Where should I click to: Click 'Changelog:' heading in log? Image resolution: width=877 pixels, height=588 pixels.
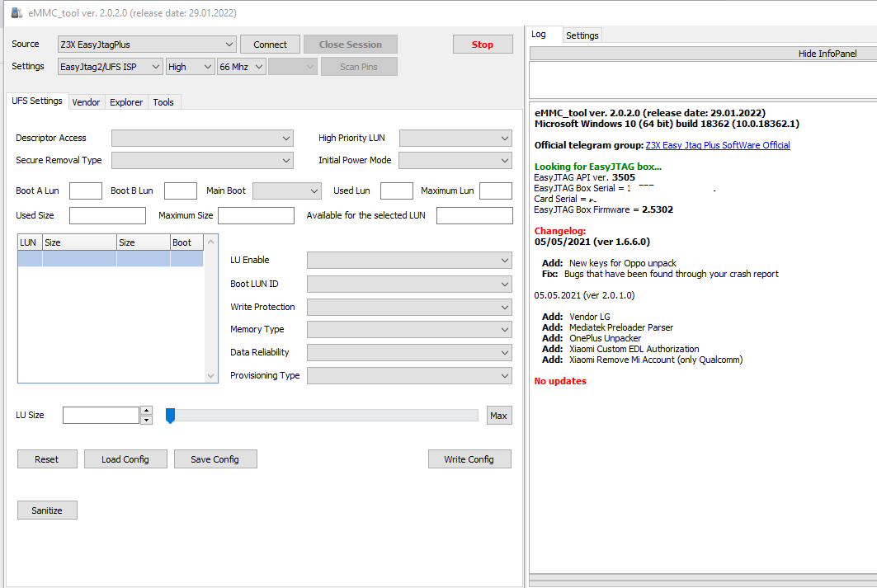(560, 231)
